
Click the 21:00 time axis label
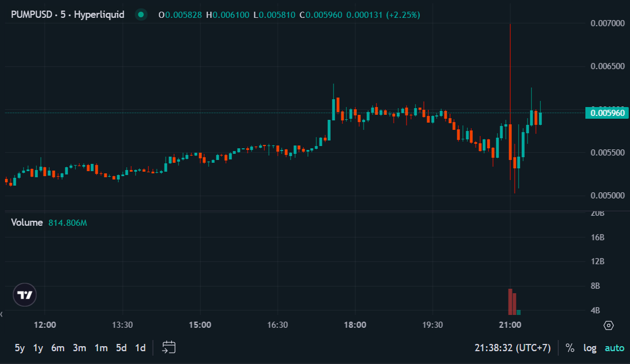tap(510, 325)
